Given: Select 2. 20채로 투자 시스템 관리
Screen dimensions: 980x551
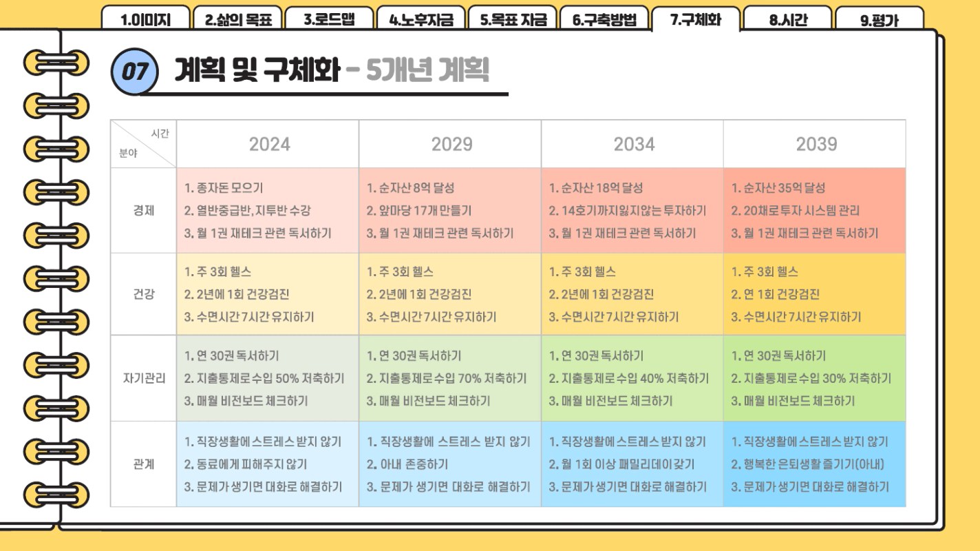Looking at the screenshot, I should click(x=795, y=211).
